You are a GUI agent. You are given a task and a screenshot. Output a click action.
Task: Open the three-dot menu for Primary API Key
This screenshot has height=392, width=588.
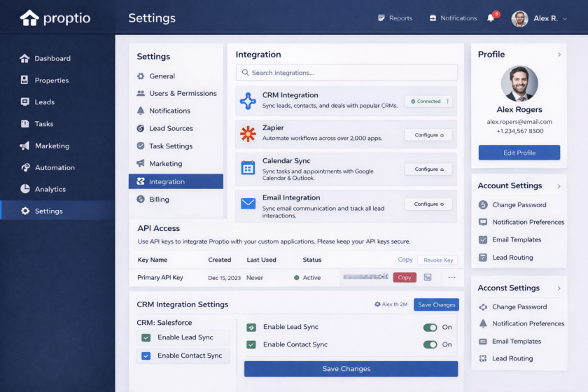451,278
